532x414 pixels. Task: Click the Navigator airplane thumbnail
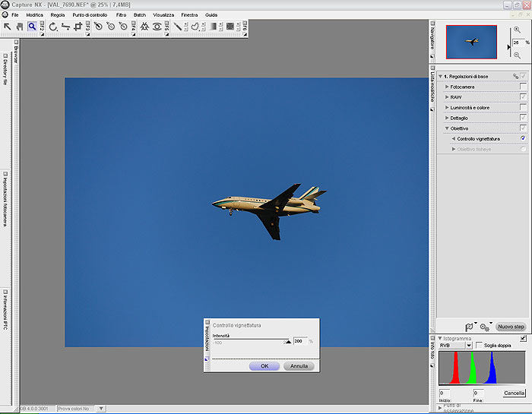click(x=471, y=42)
